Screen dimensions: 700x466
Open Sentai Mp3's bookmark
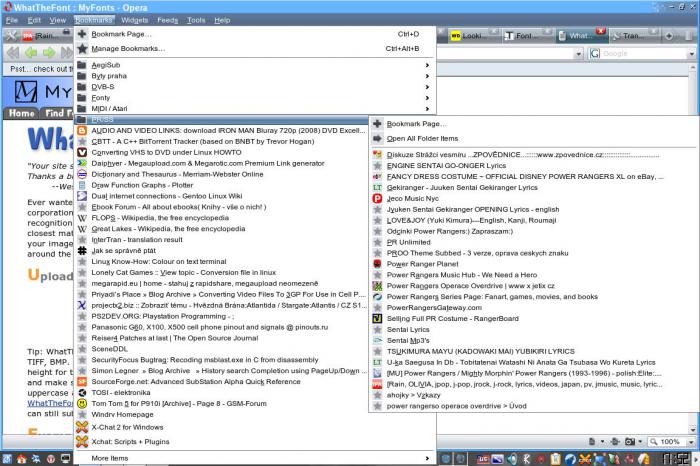[533, 340]
